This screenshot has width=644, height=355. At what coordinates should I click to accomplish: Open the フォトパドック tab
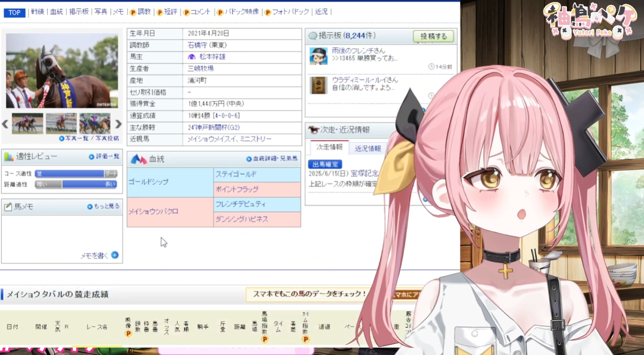pyautogui.click(x=287, y=12)
